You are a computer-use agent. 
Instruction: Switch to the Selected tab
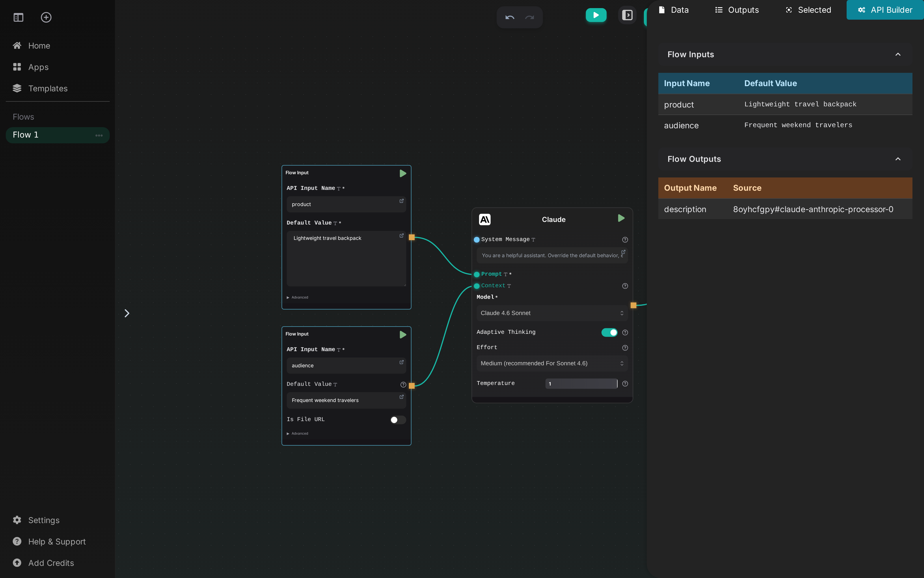pos(808,10)
